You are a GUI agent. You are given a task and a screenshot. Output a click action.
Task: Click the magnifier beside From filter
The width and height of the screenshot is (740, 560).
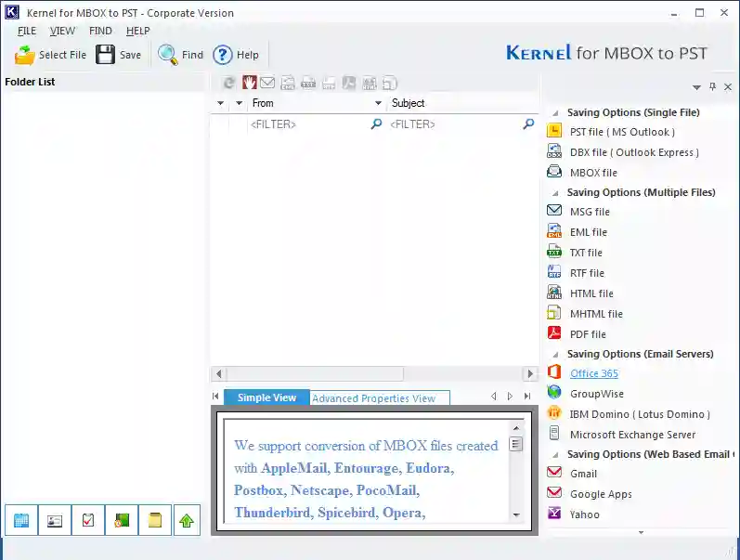pos(376,124)
